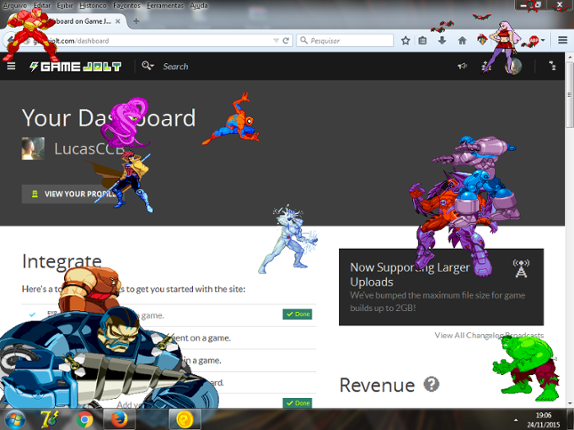Close the Dashboard on Game Jolt tab
Screen dimensions: 574x430
(118, 21)
